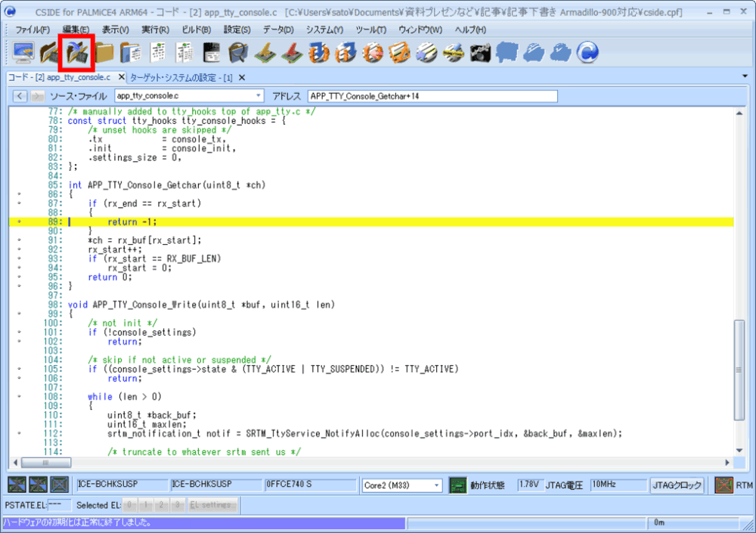Toggle breakpoint marker at line 91
This screenshot has width=756, height=533.
coord(19,240)
